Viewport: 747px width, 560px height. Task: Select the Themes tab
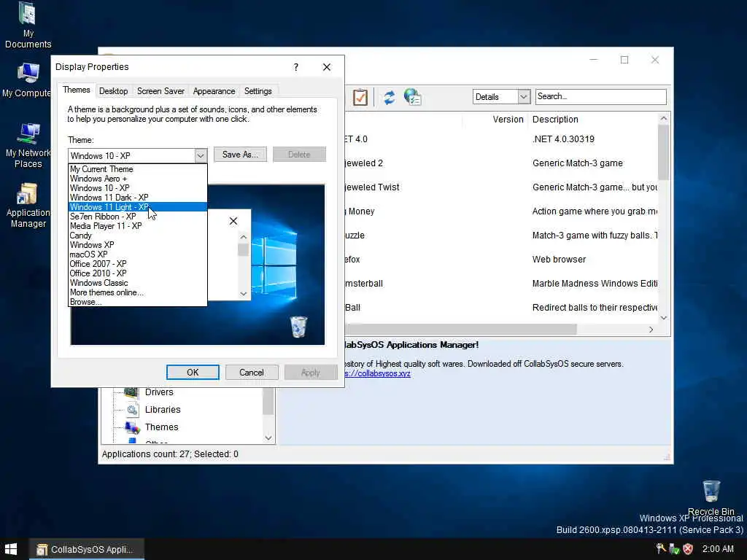click(76, 90)
